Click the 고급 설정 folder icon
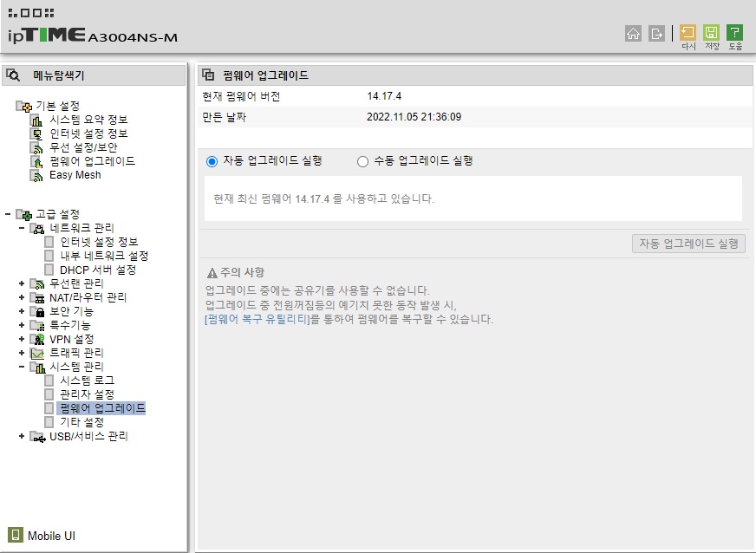The width and height of the screenshot is (756, 553). 24,215
